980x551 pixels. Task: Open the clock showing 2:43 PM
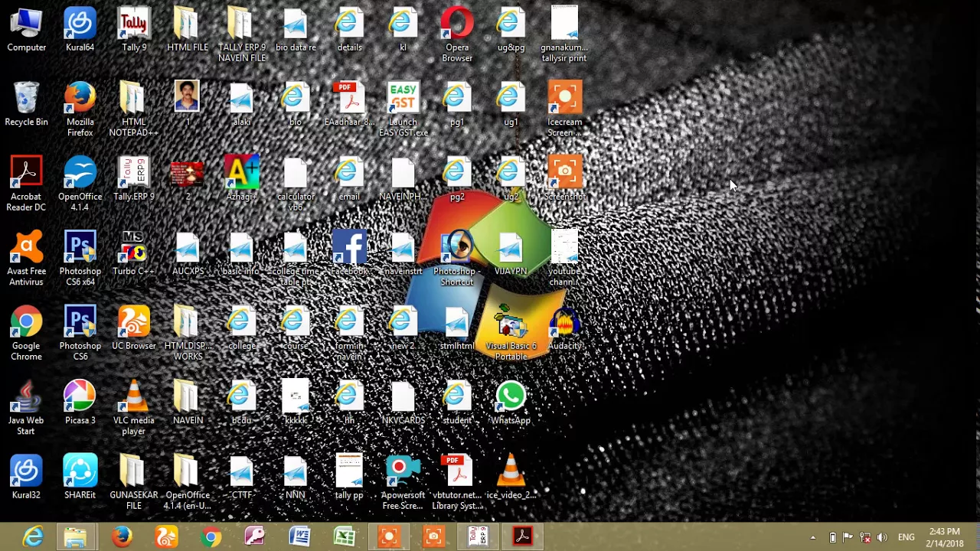(944, 537)
